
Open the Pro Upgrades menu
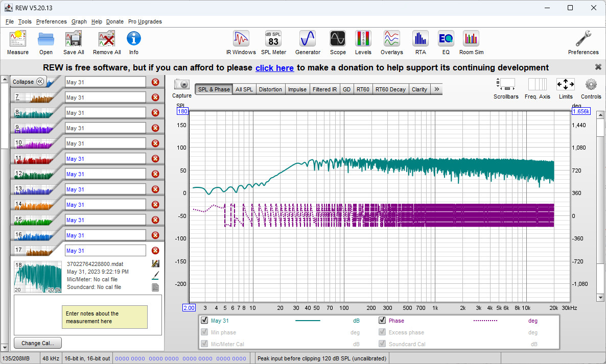pos(145,21)
